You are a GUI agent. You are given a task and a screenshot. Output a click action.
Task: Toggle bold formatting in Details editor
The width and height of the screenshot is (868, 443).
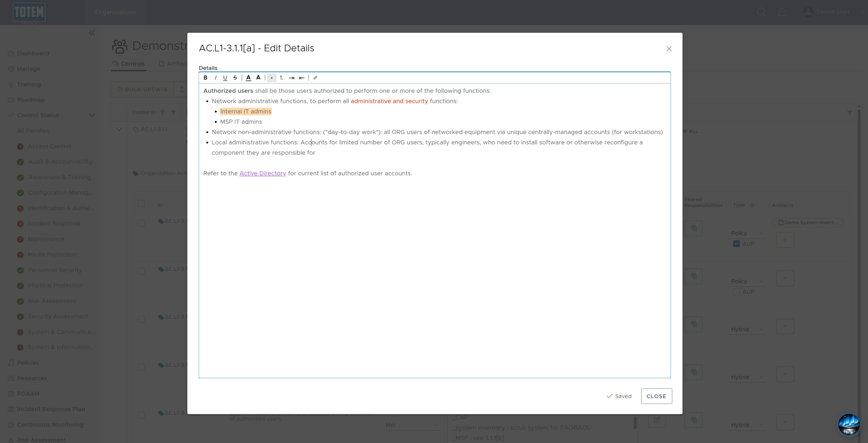(205, 78)
